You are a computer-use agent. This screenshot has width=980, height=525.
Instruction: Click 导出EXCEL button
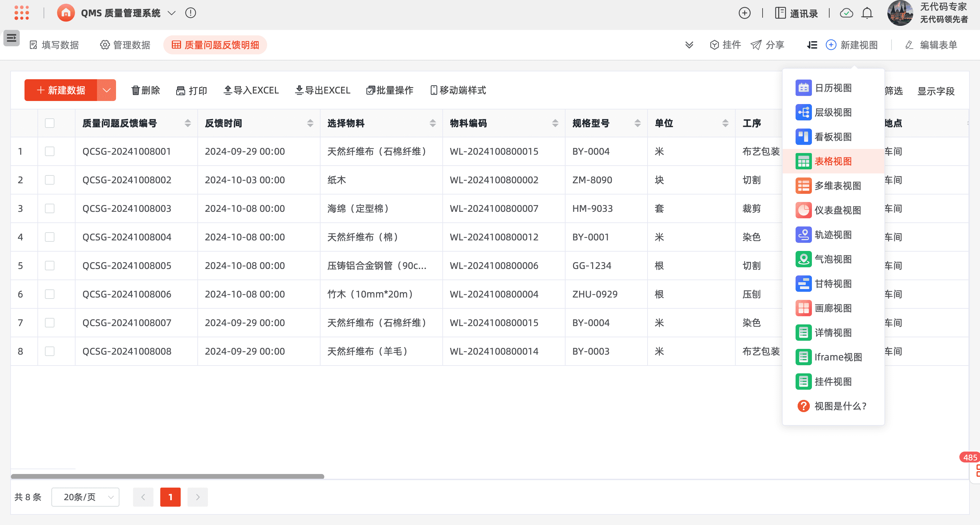pyautogui.click(x=323, y=90)
